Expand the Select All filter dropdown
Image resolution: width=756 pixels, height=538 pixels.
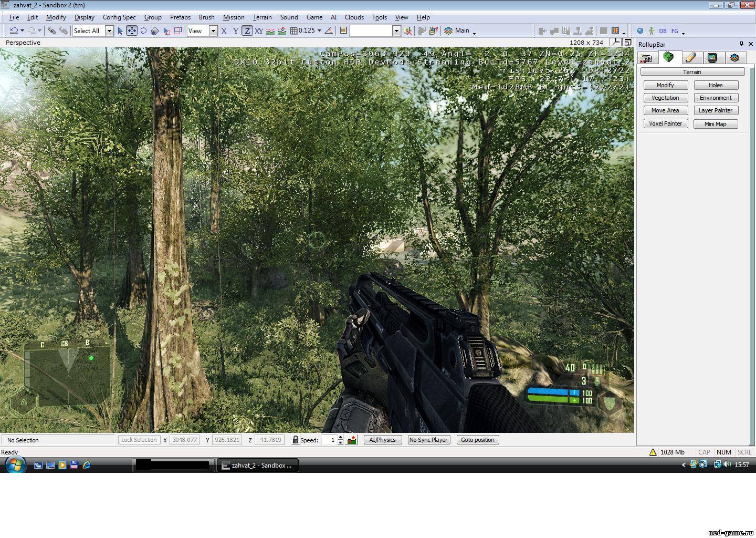109,31
